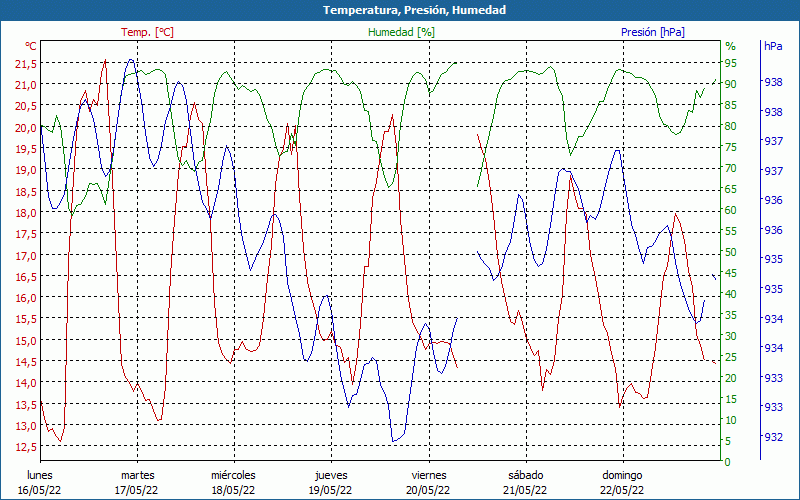Select the green 'Humedad [%]' legend label
Image resolution: width=800 pixels, height=500 pixels.
(x=402, y=32)
